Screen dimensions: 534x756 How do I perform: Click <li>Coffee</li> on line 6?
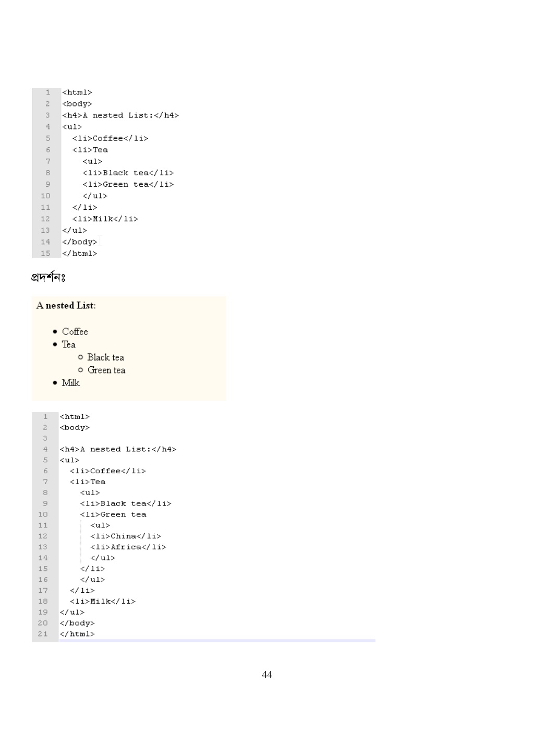pos(108,471)
